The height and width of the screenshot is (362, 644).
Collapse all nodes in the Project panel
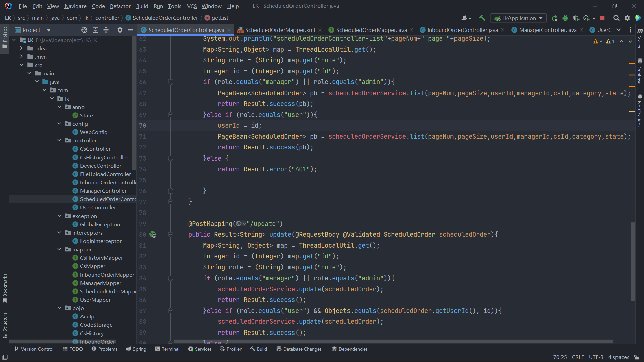(x=106, y=30)
